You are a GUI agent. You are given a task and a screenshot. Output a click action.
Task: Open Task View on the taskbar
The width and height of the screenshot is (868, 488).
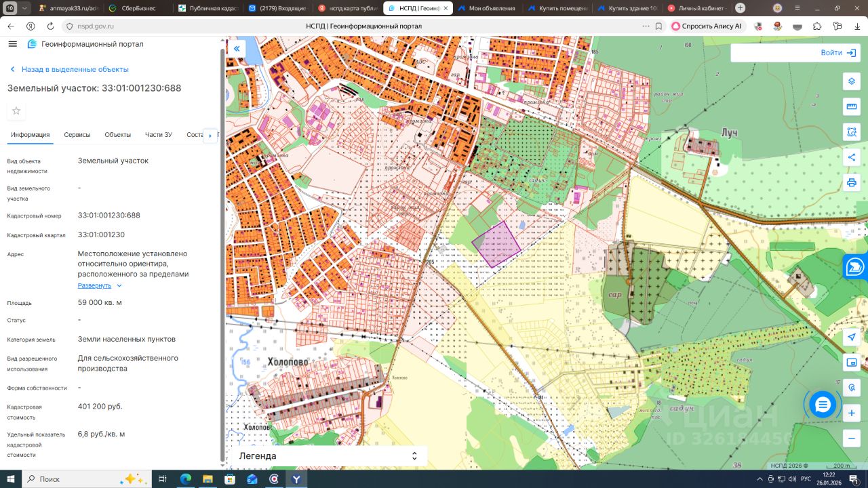163,479
